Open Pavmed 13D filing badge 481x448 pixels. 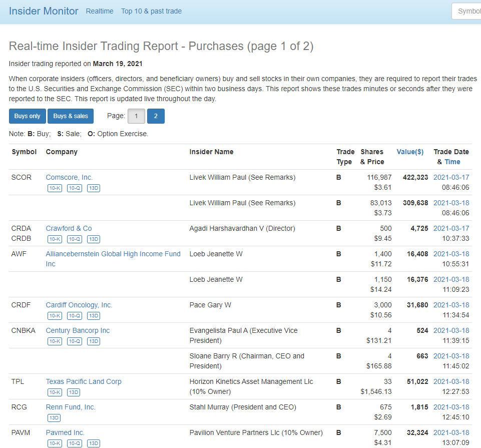click(94, 443)
